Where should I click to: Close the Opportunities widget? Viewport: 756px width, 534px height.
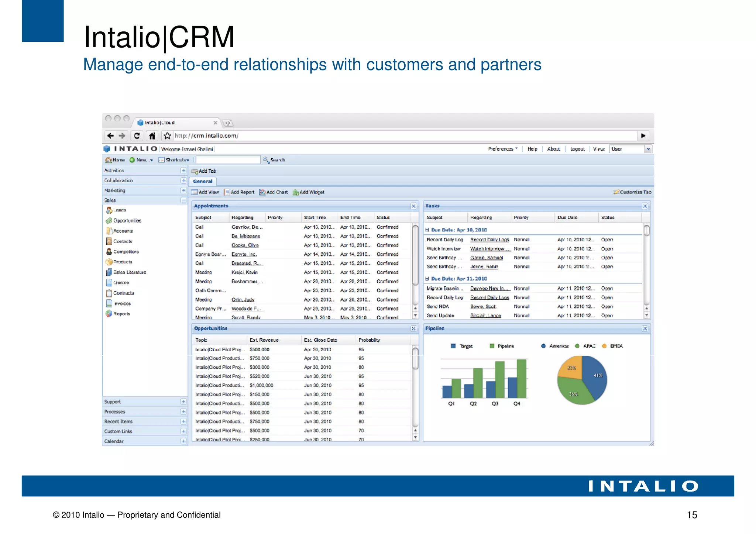click(x=413, y=328)
